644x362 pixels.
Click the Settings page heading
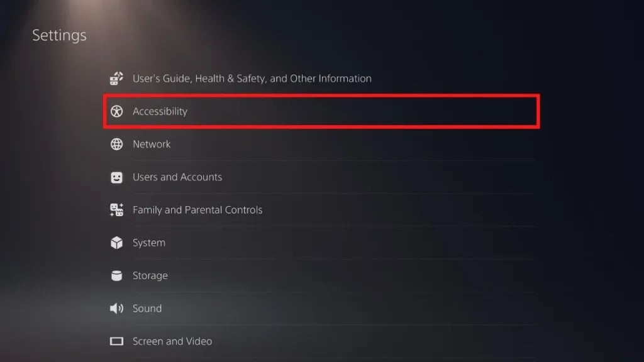pos(59,35)
